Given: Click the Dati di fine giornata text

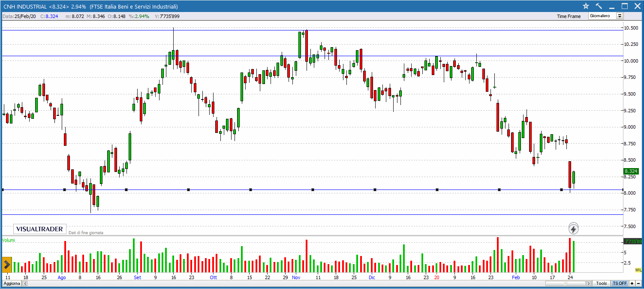Looking at the screenshot, I should [86, 232].
